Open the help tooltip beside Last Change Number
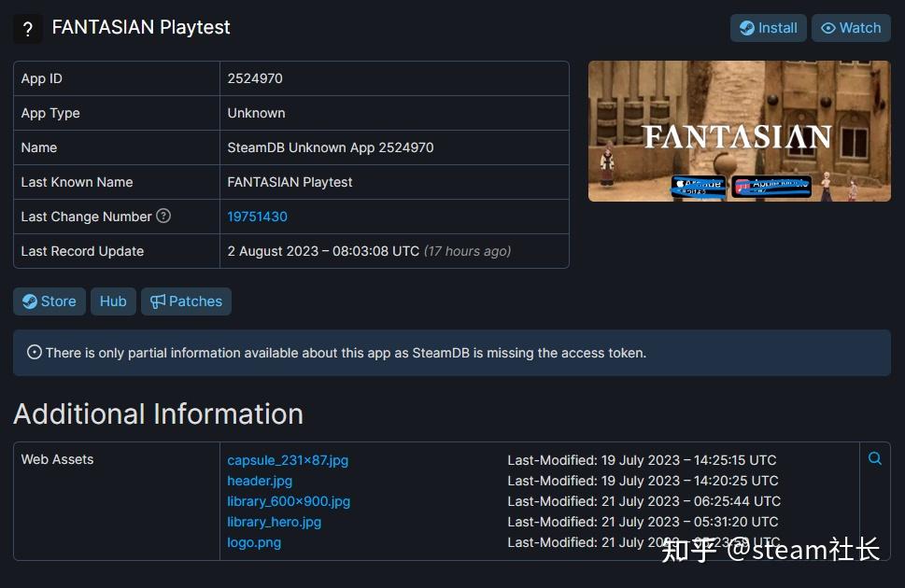The image size is (905, 588). [x=163, y=216]
